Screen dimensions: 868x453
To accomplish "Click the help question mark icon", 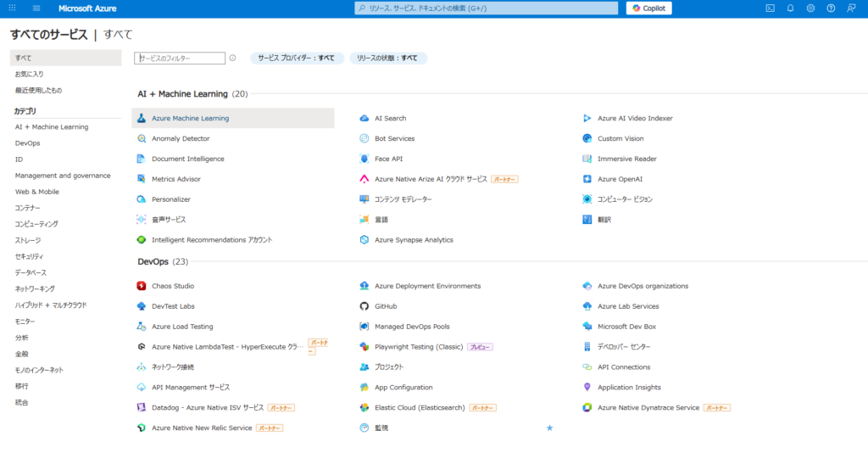I will click(x=831, y=8).
